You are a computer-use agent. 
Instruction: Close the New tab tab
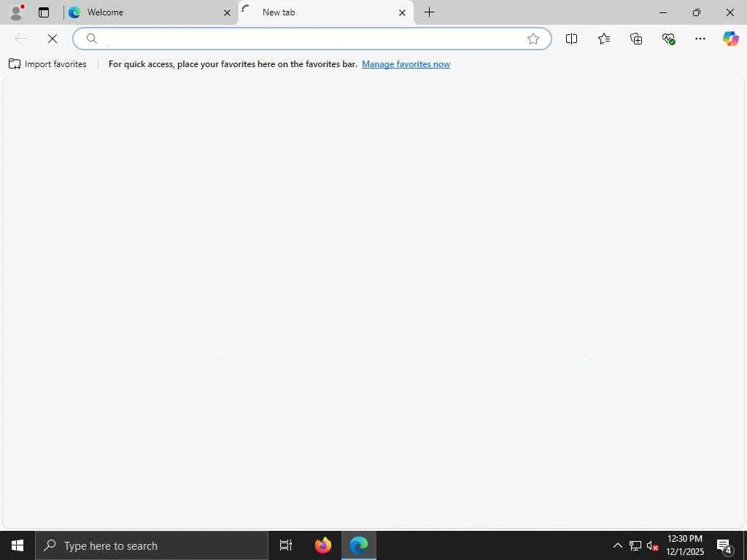(402, 12)
